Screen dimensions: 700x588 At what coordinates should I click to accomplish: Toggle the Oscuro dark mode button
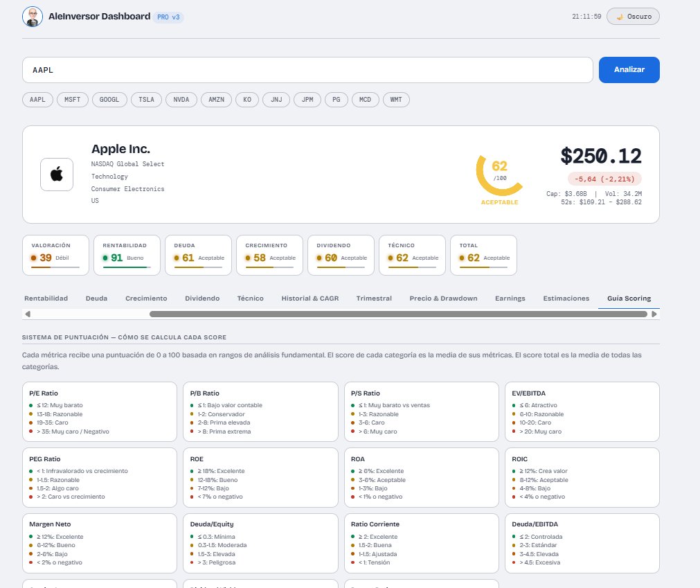(633, 17)
